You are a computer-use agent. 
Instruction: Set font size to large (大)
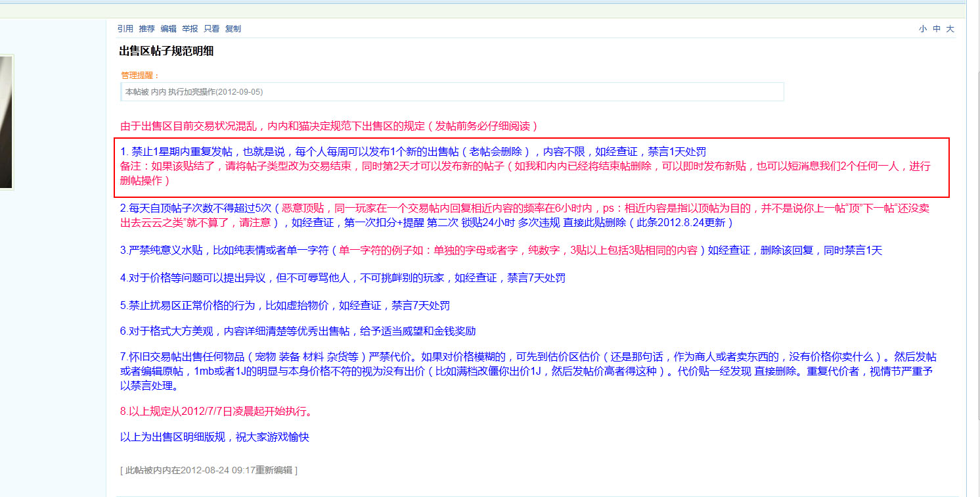click(950, 29)
